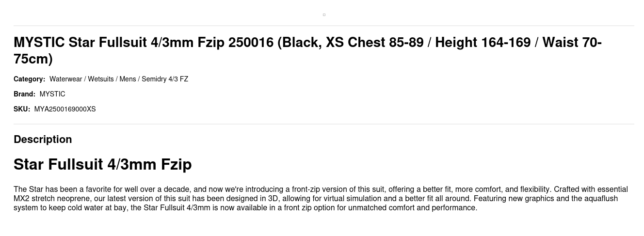Click the "Star Fullsuit 4/3mm Fzip" description heading
This screenshot has height=236, width=644.
click(102, 165)
